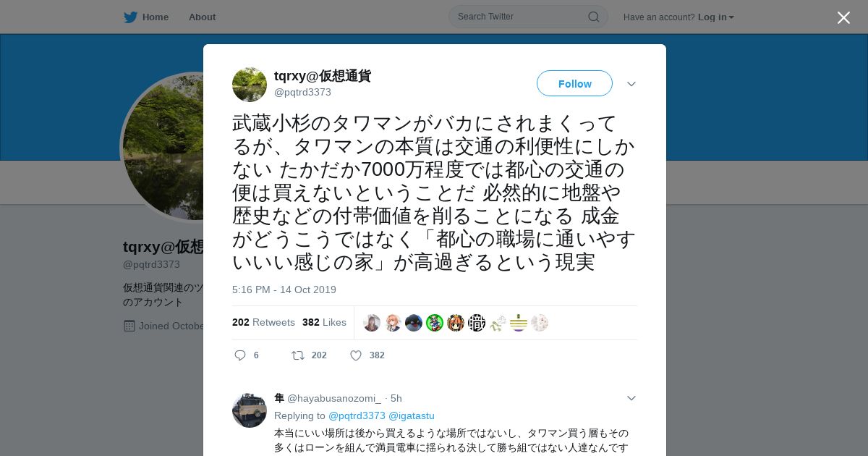Image resolution: width=868 pixels, height=456 pixels.
Task: Click the Twitter bird Home icon
Action: pyautogui.click(x=130, y=17)
